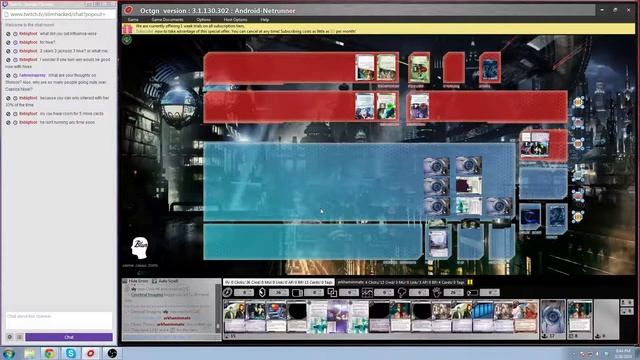This screenshot has width=640, height=360.
Task: Open the Game Documents menu
Action: click(x=167, y=20)
